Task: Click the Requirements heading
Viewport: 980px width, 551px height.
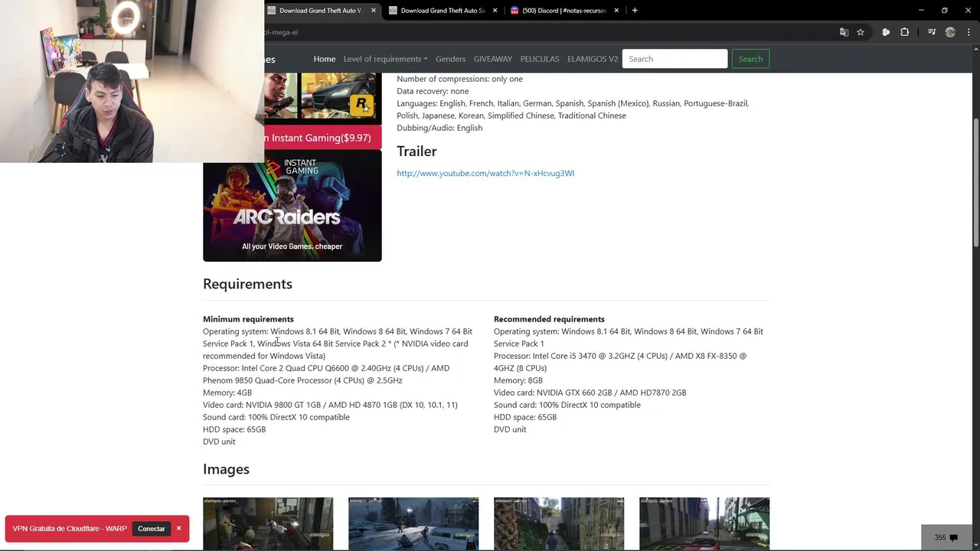Action: coord(247,284)
